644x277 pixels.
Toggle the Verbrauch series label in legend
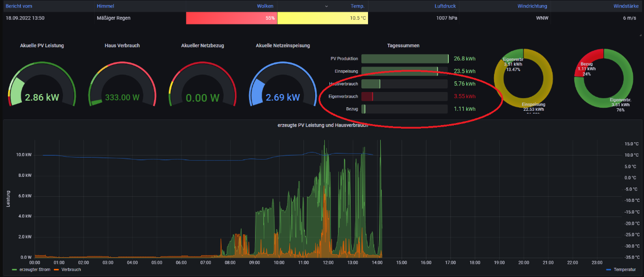click(x=71, y=269)
